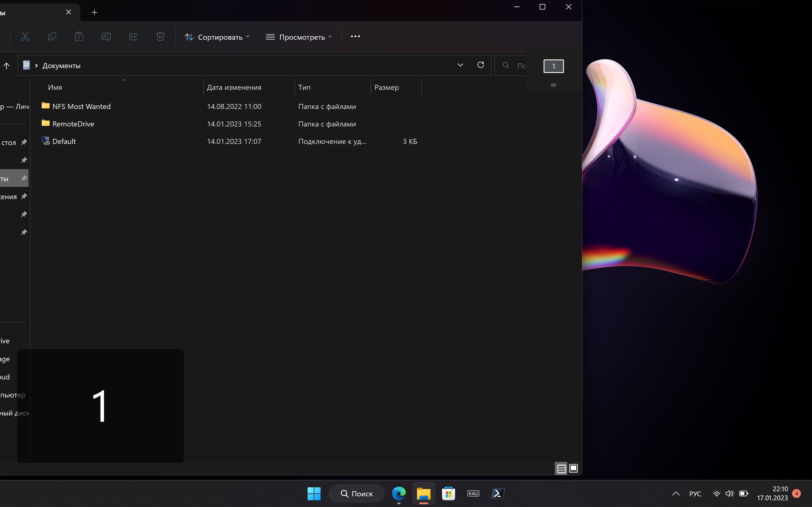Open Microsoft Edge from the taskbar
The image size is (812, 507).
click(x=399, y=493)
